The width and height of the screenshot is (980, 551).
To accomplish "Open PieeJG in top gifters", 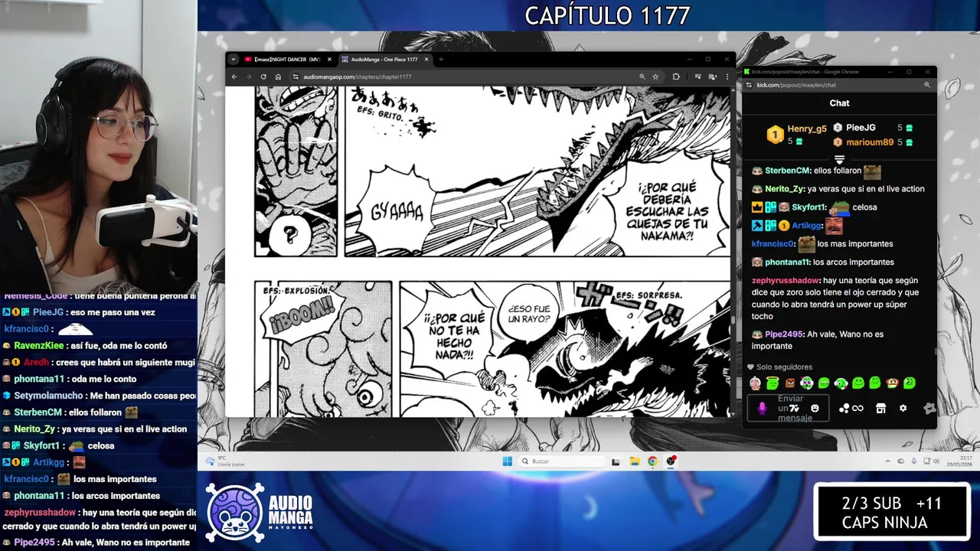I will tap(861, 128).
